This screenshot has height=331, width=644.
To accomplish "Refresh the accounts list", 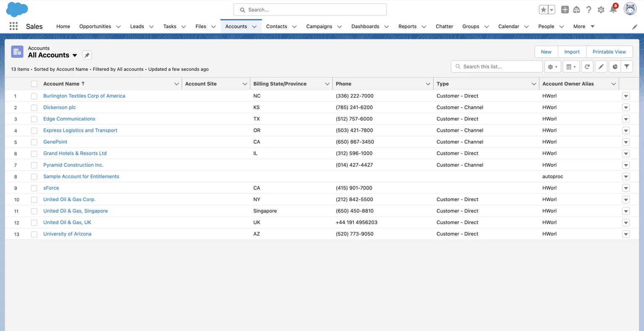I will [587, 67].
